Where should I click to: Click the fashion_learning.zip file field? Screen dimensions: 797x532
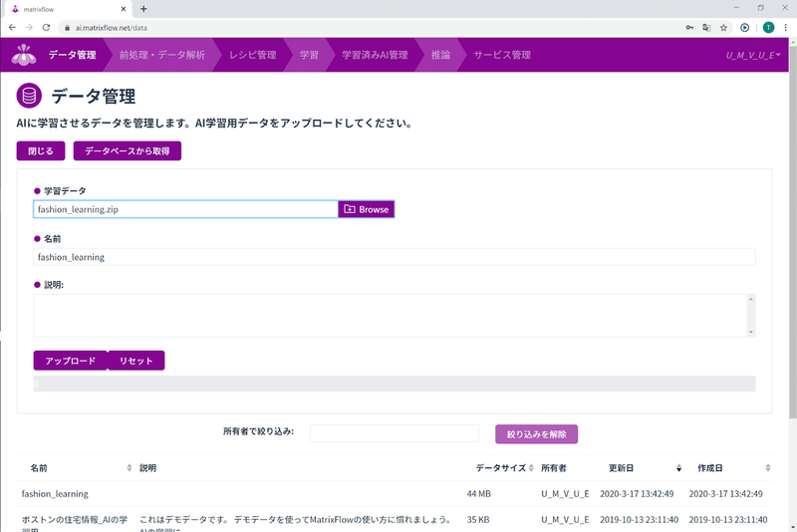click(185, 209)
